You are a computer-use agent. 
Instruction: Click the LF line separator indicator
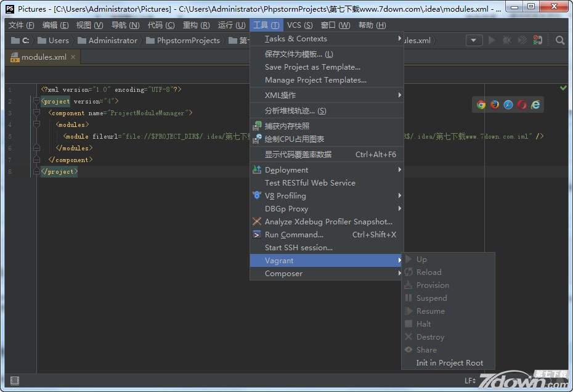pos(469,381)
